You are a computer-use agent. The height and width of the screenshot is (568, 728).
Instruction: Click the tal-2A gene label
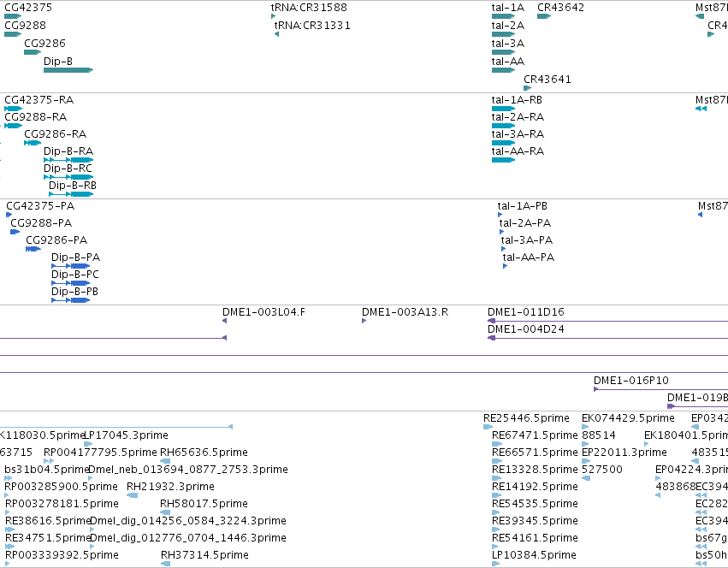508,25
